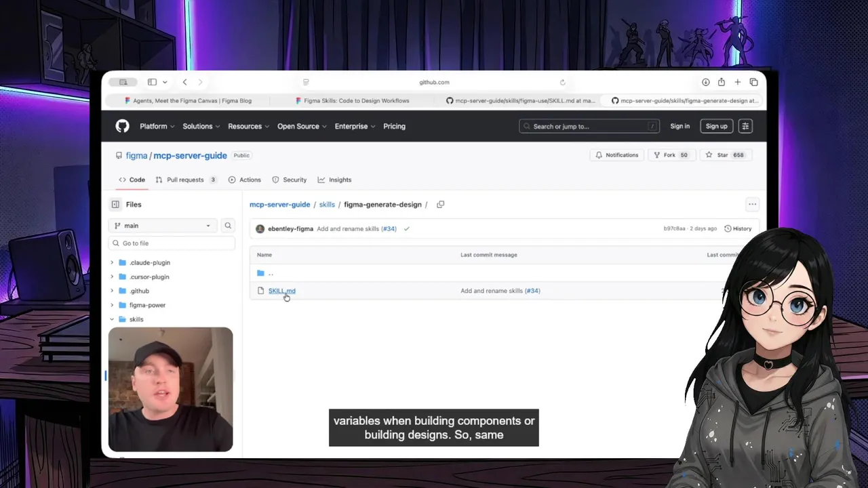Screen dimensions: 868x488
Task: Open the Open Source dropdown menu
Action: (x=302, y=126)
